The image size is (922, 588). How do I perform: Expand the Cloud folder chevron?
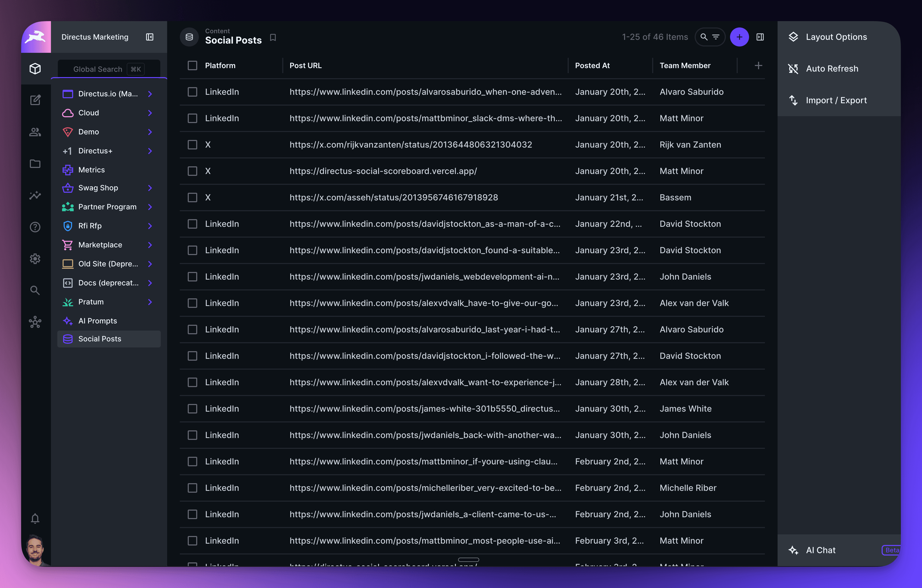(x=150, y=113)
